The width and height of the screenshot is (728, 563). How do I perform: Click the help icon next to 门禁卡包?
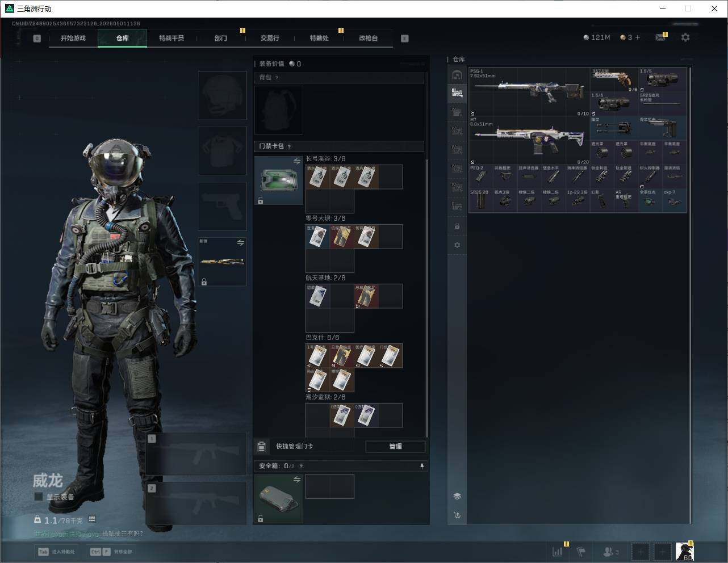point(290,146)
